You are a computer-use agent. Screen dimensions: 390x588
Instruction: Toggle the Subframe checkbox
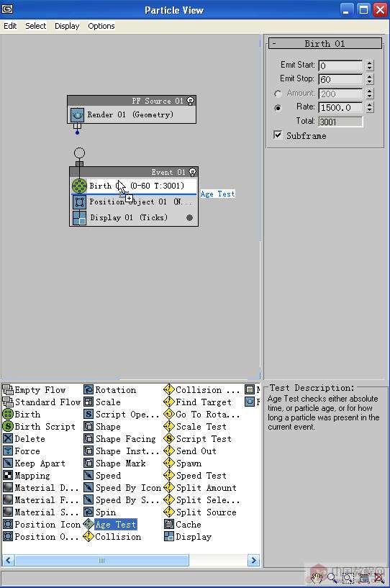tap(278, 135)
